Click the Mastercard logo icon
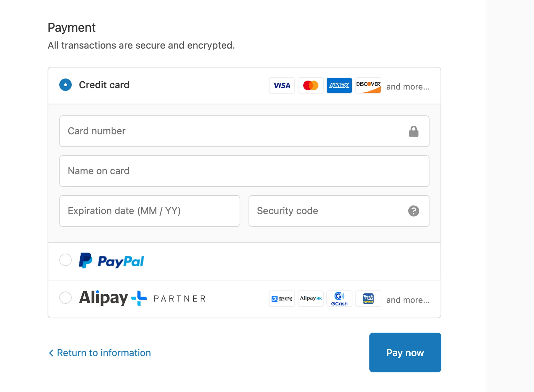The height and width of the screenshot is (392, 534). pos(311,85)
